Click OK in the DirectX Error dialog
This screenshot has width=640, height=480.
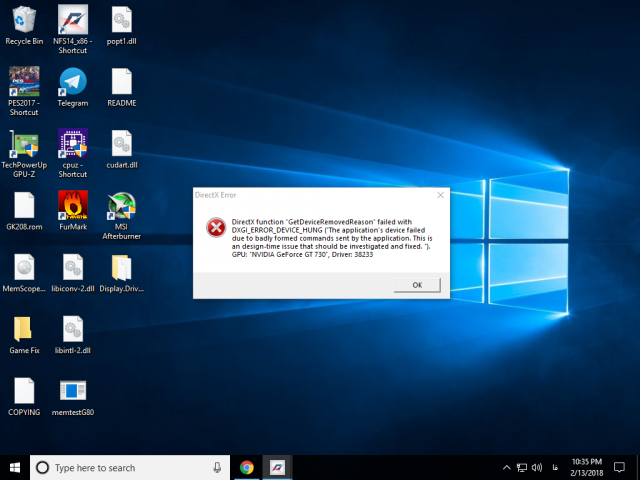click(417, 285)
